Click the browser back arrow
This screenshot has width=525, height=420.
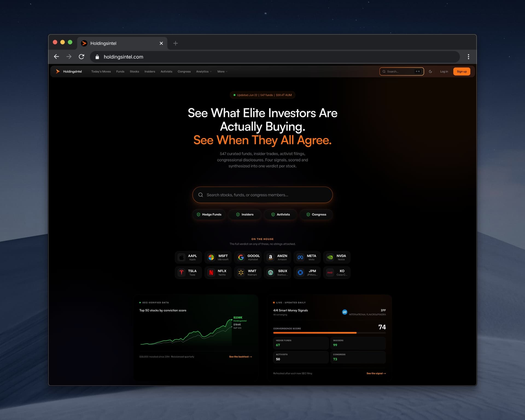click(56, 57)
